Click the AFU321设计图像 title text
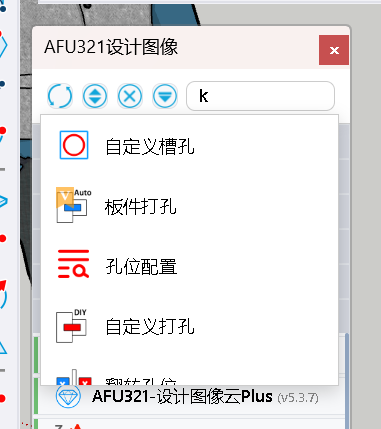The width and height of the screenshot is (381, 429). [111, 47]
